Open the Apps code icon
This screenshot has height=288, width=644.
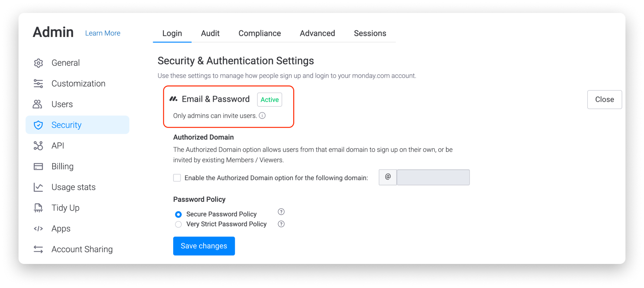point(38,229)
